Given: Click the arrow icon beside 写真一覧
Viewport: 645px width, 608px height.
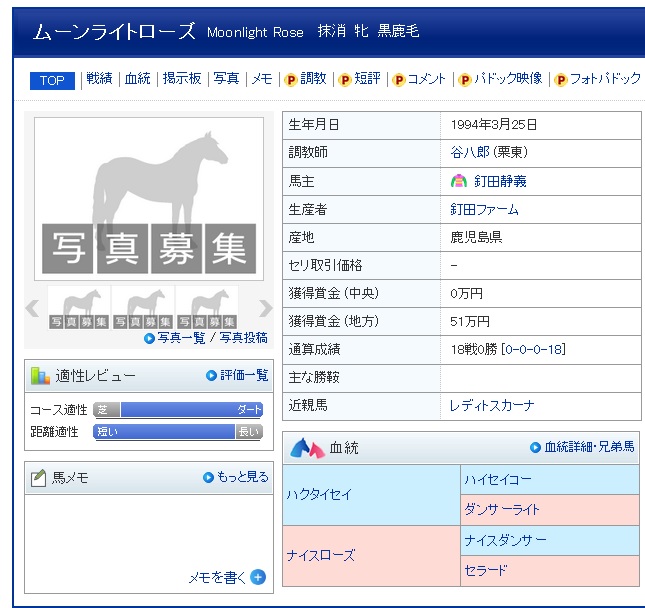Looking at the screenshot, I should (x=149, y=339).
